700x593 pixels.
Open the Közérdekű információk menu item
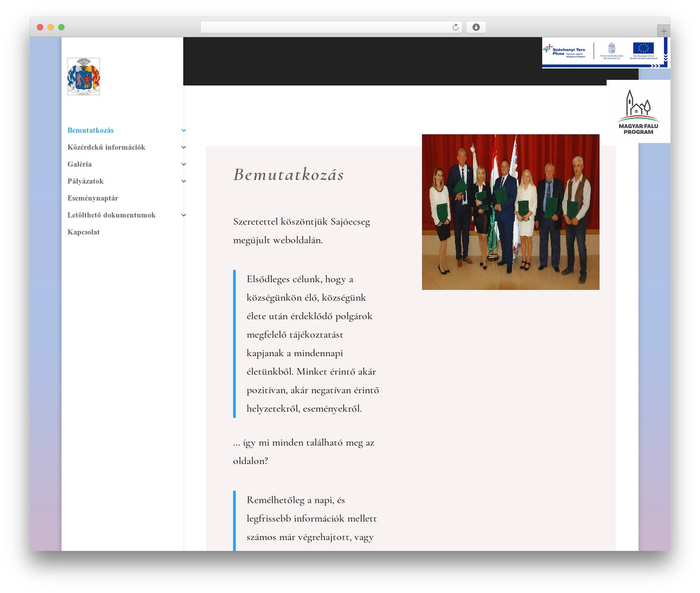[106, 147]
